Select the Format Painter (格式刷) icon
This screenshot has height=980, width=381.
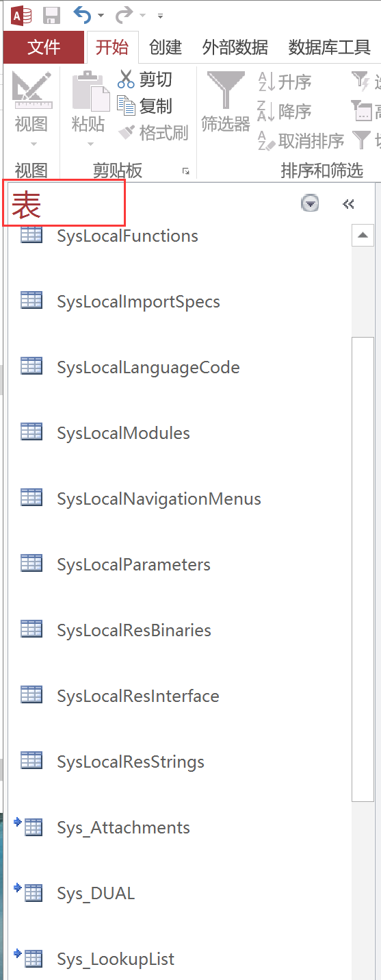click(x=126, y=132)
